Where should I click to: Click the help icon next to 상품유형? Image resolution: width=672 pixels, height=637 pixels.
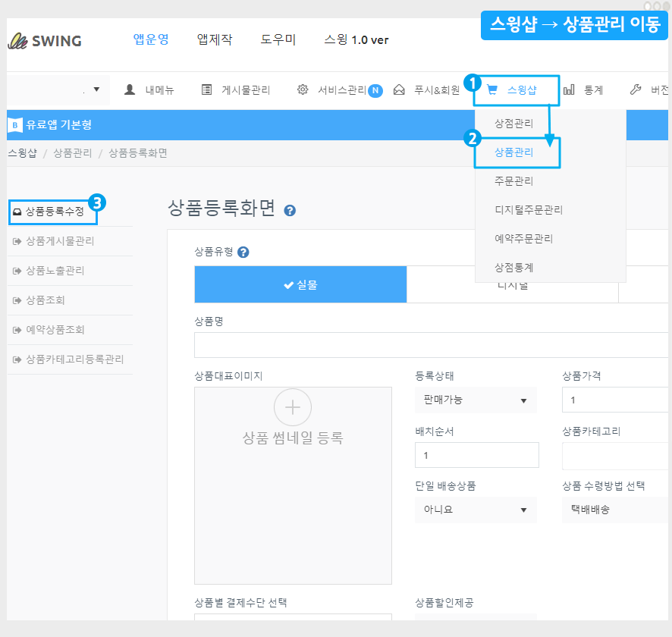(243, 253)
